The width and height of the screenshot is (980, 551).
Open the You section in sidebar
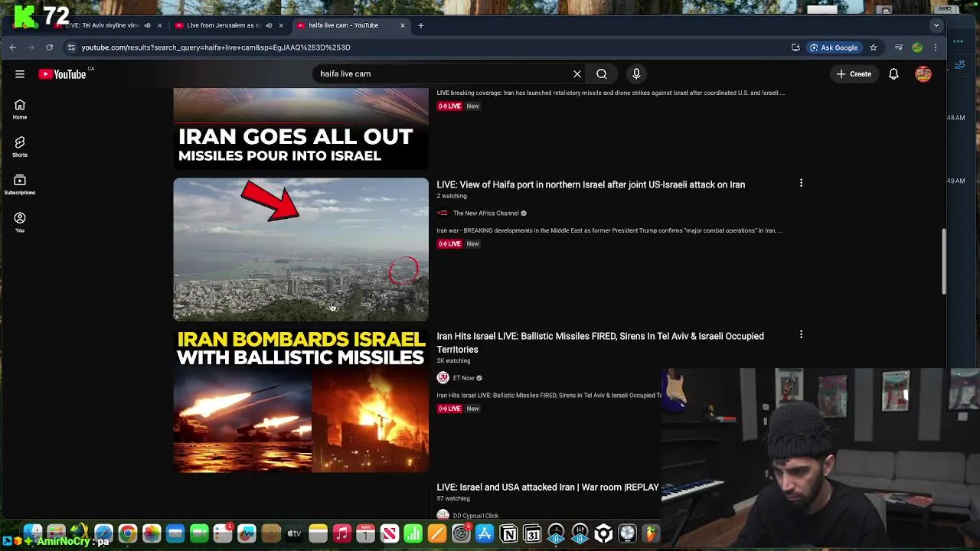[20, 222]
